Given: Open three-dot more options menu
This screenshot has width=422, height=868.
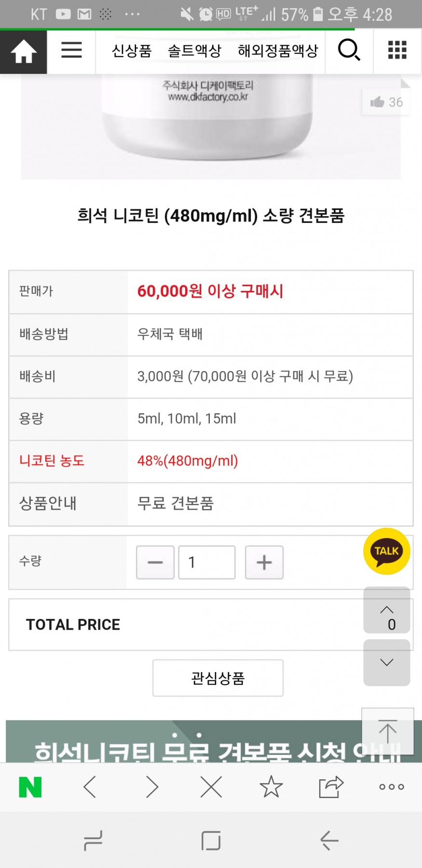Looking at the screenshot, I should [391, 787].
